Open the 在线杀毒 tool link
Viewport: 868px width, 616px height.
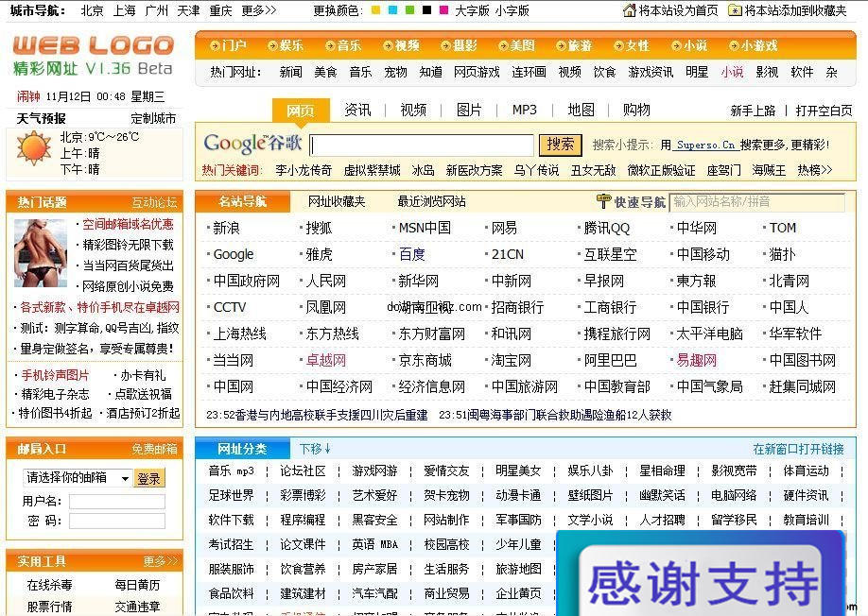(50, 585)
